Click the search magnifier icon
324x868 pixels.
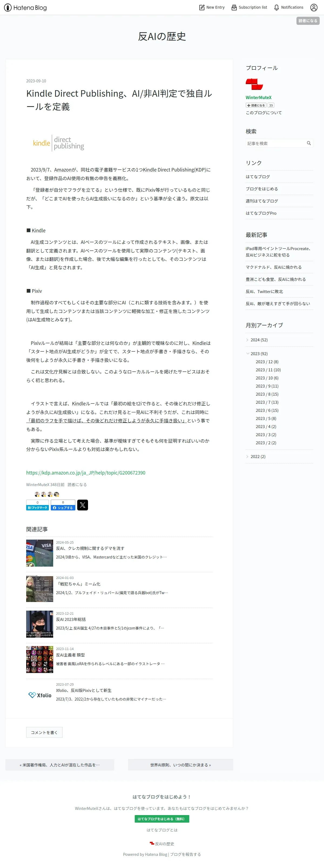pyautogui.click(x=309, y=143)
